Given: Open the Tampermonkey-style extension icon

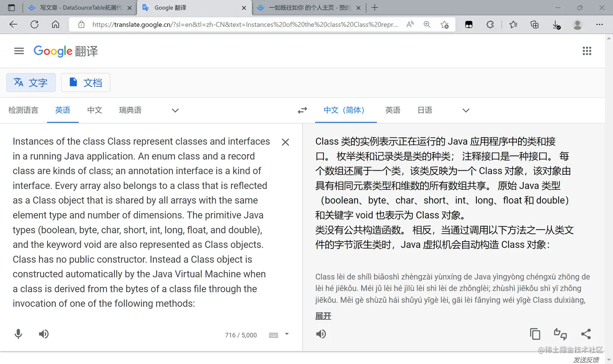Looking at the screenshot, I should (x=469, y=25).
